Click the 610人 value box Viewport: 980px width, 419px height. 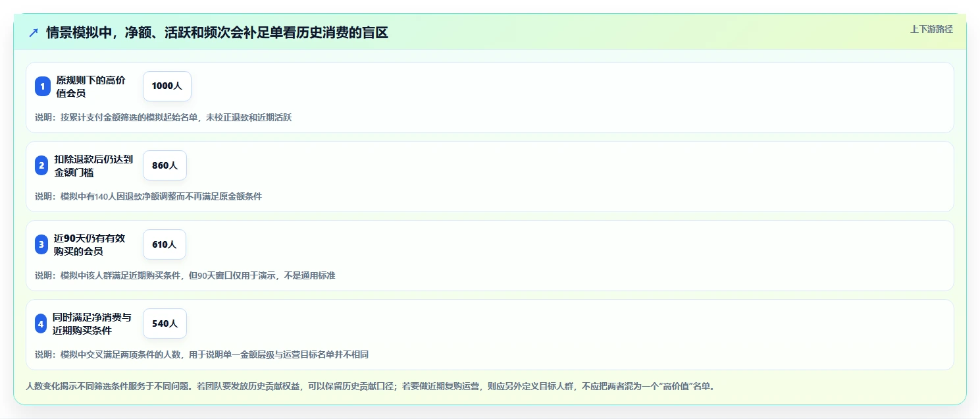(x=165, y=244)
